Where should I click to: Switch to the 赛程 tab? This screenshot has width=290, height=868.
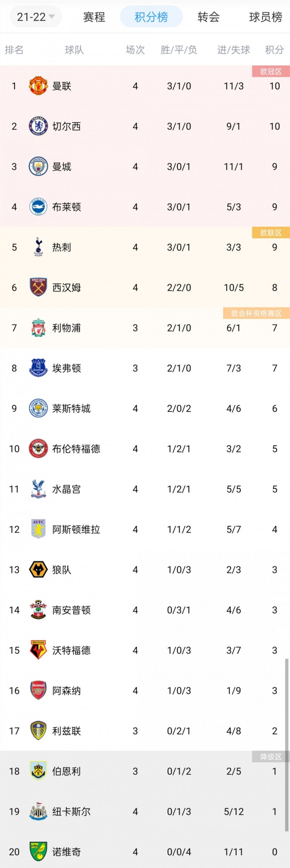(x=94, y=17)
